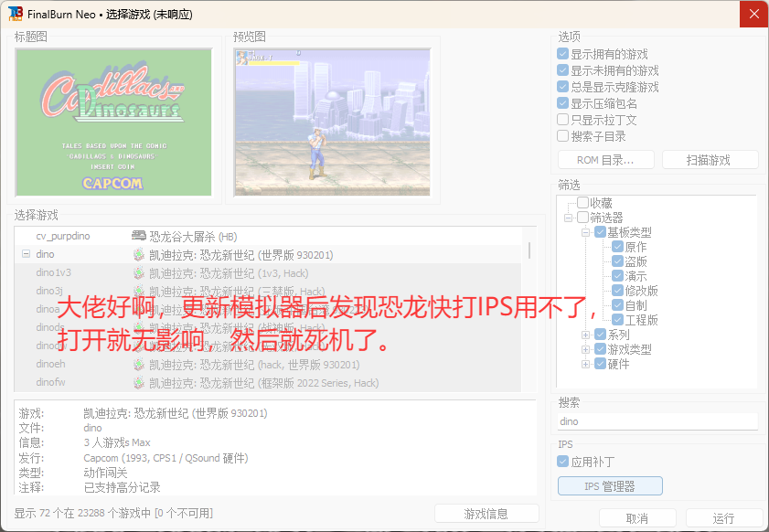Click the game icon in the dinofw row
The image size is (769, 532).
pyautogui.click(x=139, y=382)
